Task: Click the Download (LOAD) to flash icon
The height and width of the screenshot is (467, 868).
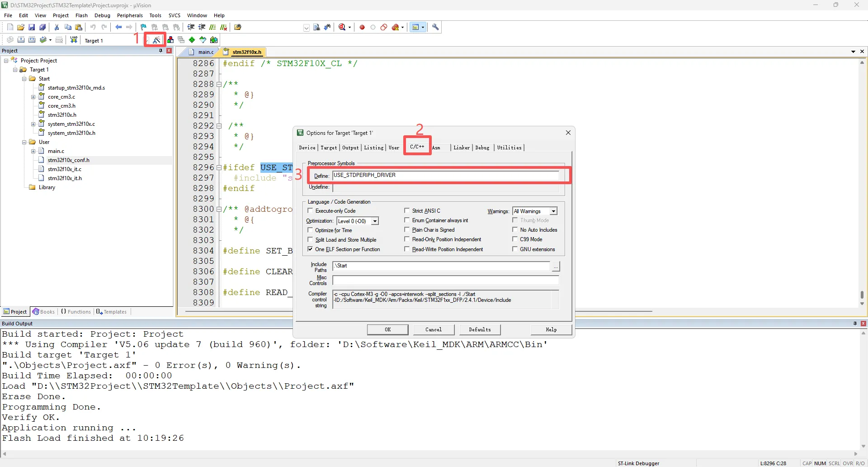Action: point(74,40)
